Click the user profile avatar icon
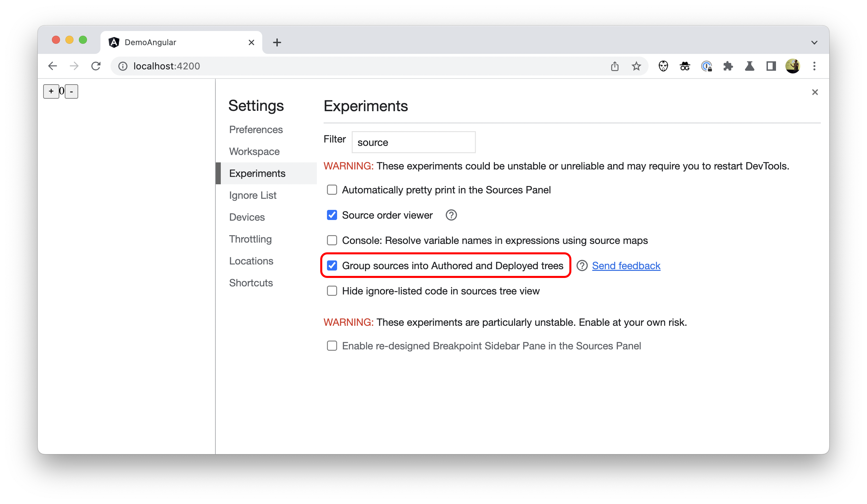The height and width of the screenshot is (504, 867). coord(793,66)
